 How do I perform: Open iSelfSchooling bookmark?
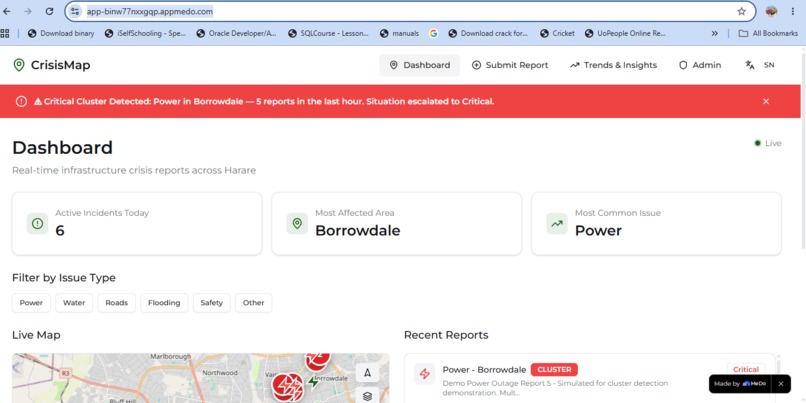145,33
